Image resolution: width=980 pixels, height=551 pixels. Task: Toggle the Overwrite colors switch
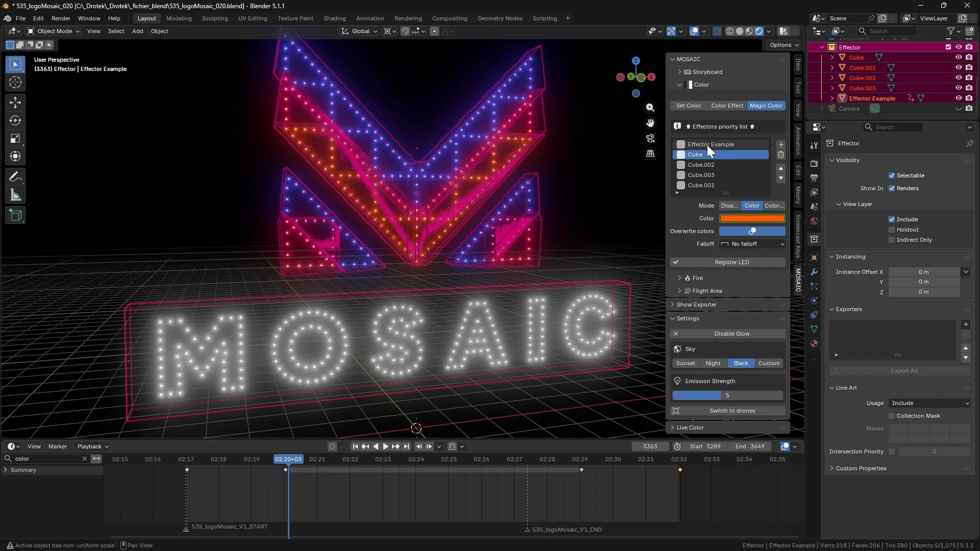[x=752, y=231]
